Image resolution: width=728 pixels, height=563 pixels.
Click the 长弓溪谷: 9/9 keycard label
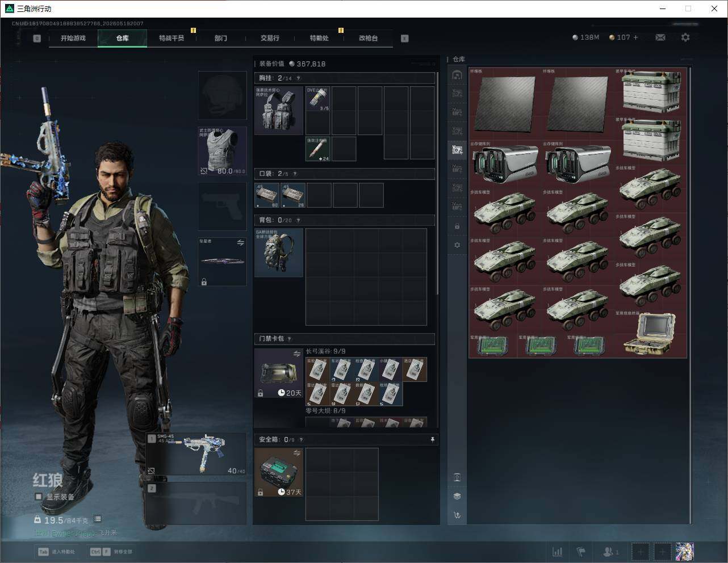(325, 351)
